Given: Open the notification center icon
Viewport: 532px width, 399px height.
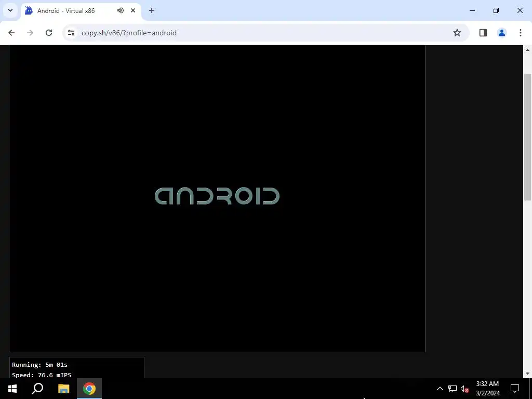Looking at the screenshot, I should pos(515,389).
